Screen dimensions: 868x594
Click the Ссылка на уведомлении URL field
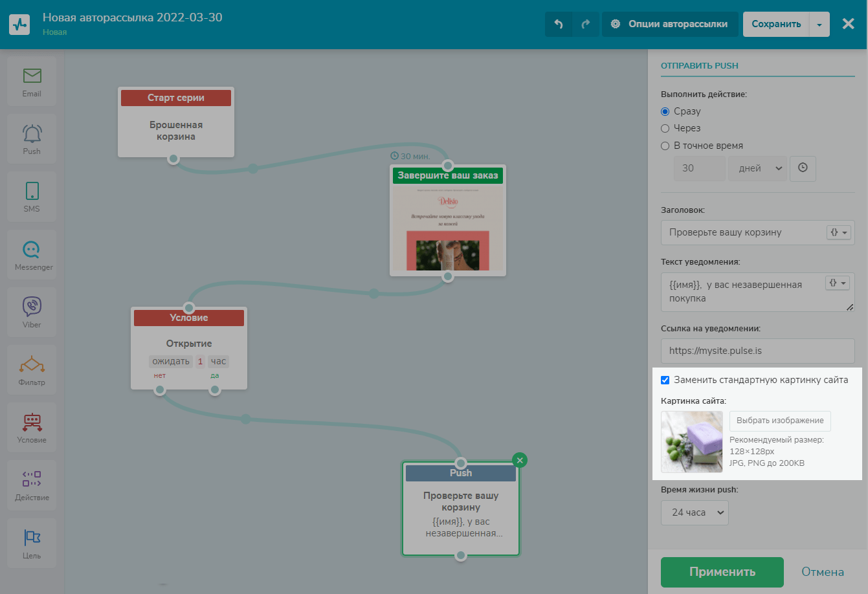pyautogui.click(x=757, y=351)
